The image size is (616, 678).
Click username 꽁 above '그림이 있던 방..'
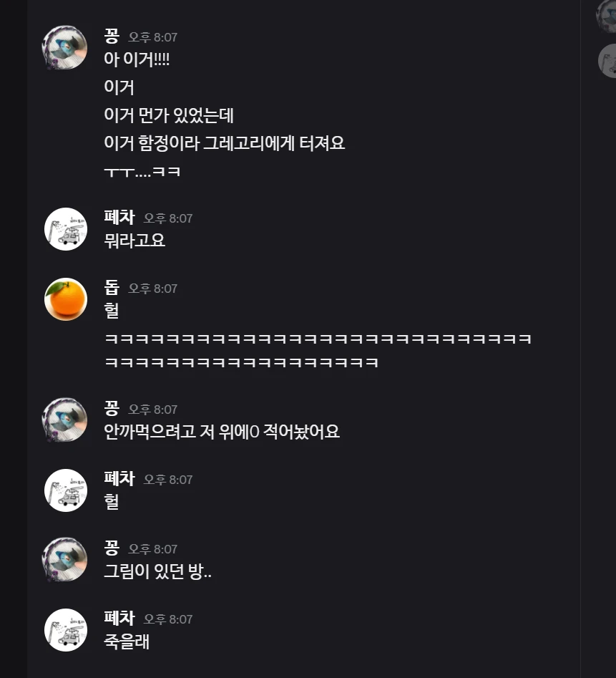coord(111,548)
